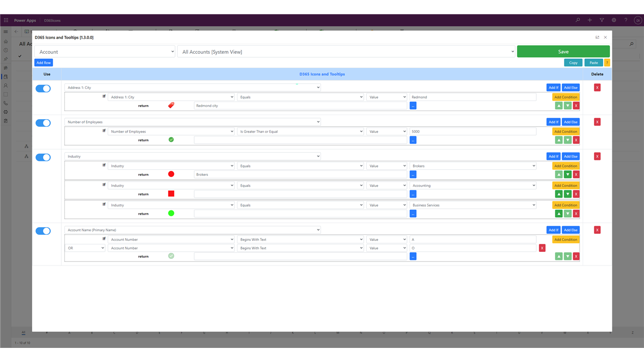
Task: Delete the Number of Employees row
Action: 597,122
